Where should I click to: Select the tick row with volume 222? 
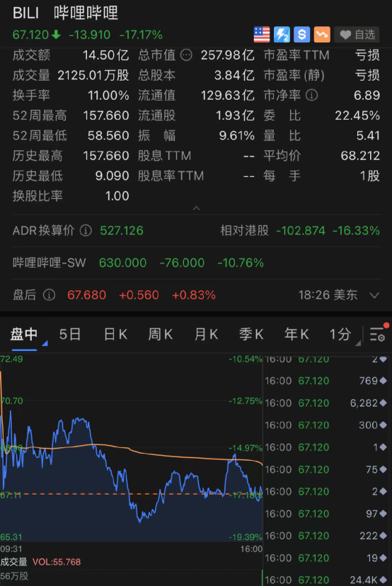(x=325, y=536)
